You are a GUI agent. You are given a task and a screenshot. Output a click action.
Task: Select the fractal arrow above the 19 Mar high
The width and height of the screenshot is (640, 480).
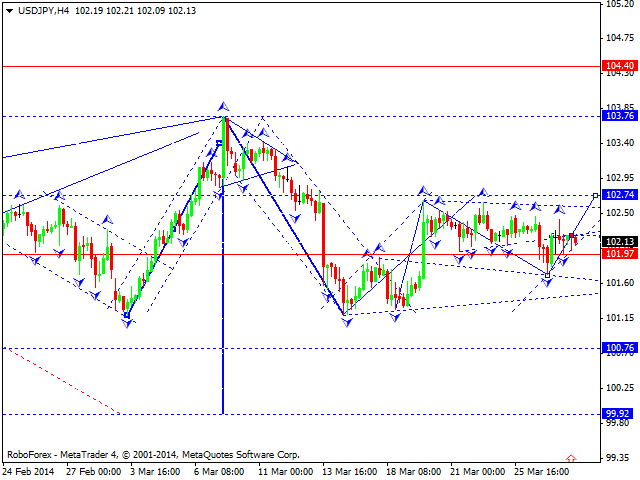pyautogui.click(x=423, y=190)
